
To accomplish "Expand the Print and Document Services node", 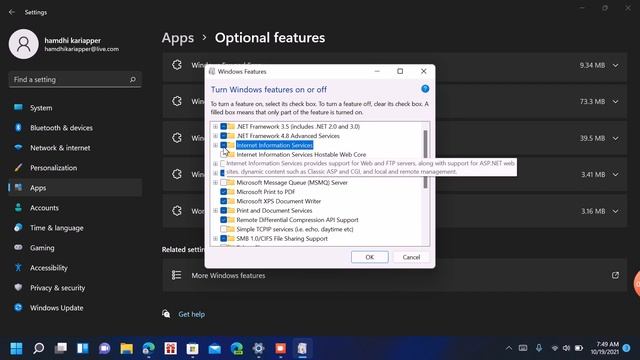I will (x=215, y=211).
